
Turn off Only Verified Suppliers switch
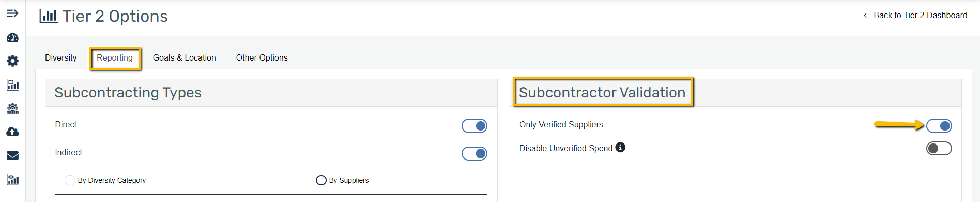(x=939, y=126)
